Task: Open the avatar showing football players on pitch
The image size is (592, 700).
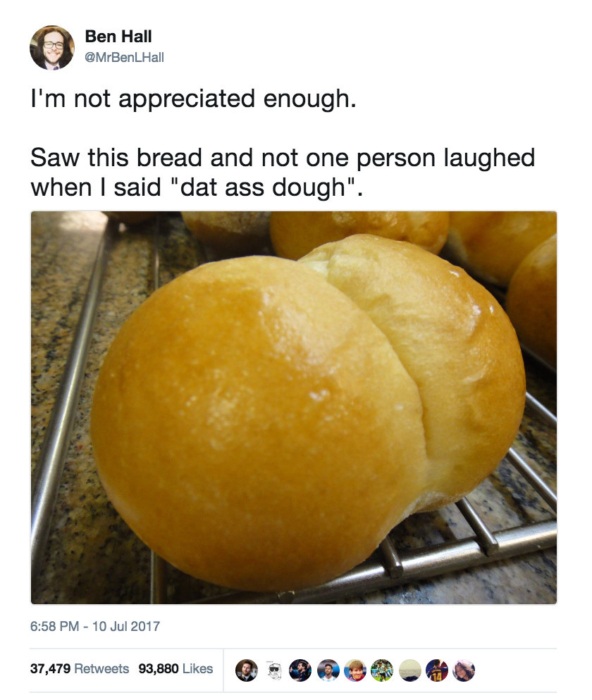Action: (383, 670)
